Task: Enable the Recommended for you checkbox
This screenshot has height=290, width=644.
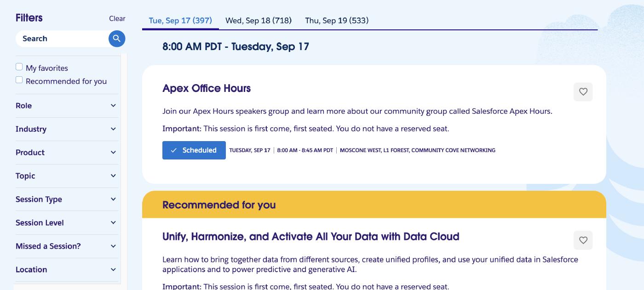Action: coord(19,80)
